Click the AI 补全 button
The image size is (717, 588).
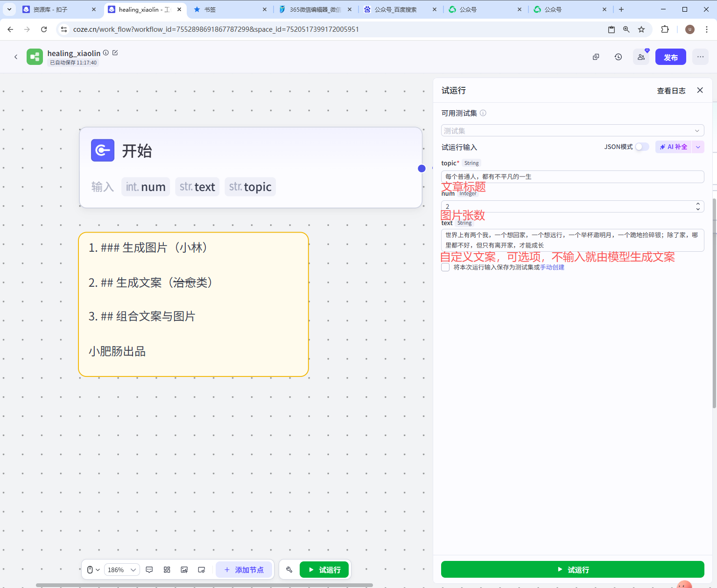[x=674, y=147]
